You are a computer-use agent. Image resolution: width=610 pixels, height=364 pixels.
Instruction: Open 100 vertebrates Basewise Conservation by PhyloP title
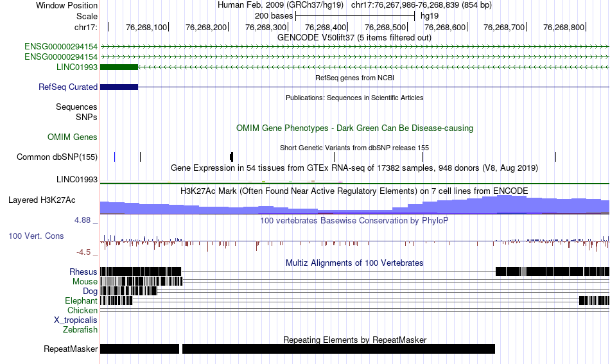[354, 220]
